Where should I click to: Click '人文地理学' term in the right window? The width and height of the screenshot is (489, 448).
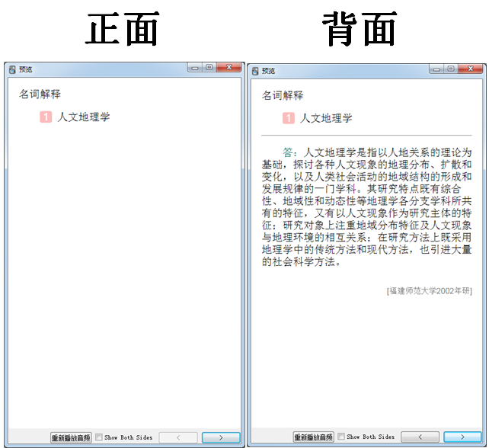pos(326,118)
